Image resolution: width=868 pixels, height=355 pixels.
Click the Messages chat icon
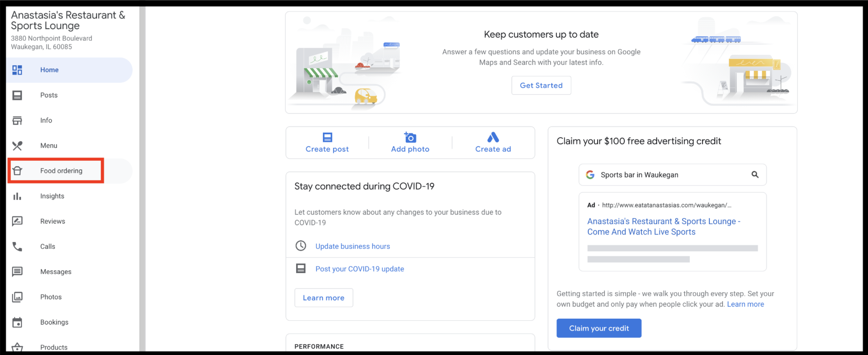[x=17, y=272]
